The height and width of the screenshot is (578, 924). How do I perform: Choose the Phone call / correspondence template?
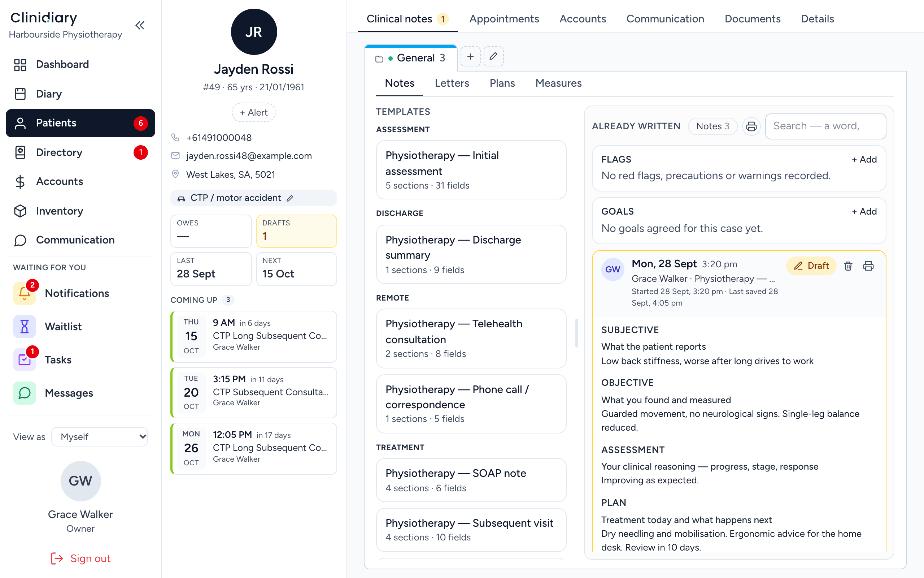pyautogui.click(x=471, y=404)
